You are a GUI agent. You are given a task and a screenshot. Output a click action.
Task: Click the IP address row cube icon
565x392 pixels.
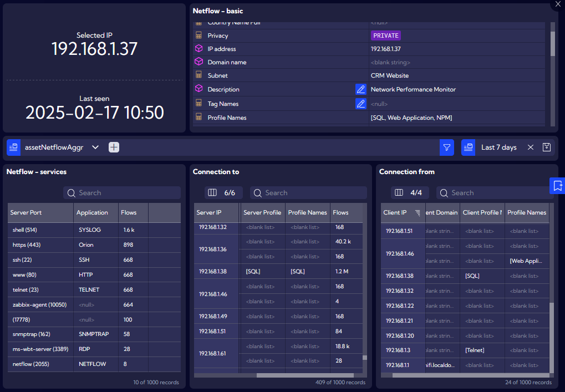click(x=198, y=49)
